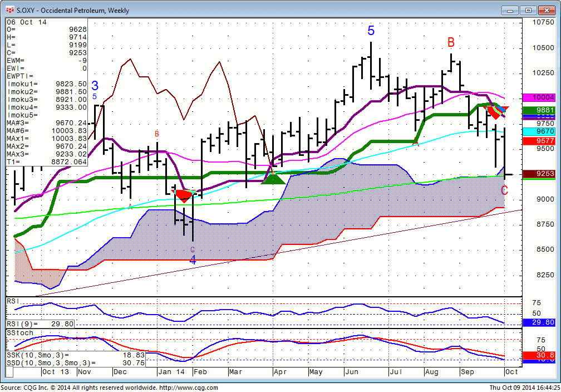Click the RSI pane title label
The width and height of the screenshot is (561, 392).
tap(13, 301)
